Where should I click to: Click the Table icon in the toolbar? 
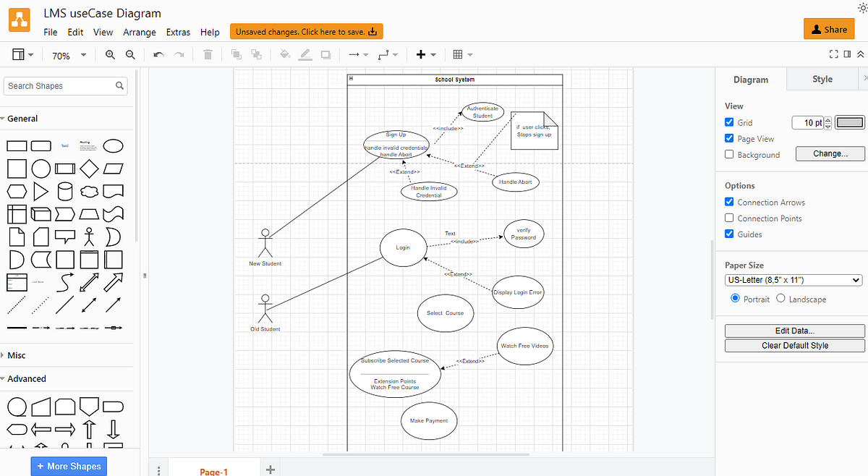[x=458, y=54]
